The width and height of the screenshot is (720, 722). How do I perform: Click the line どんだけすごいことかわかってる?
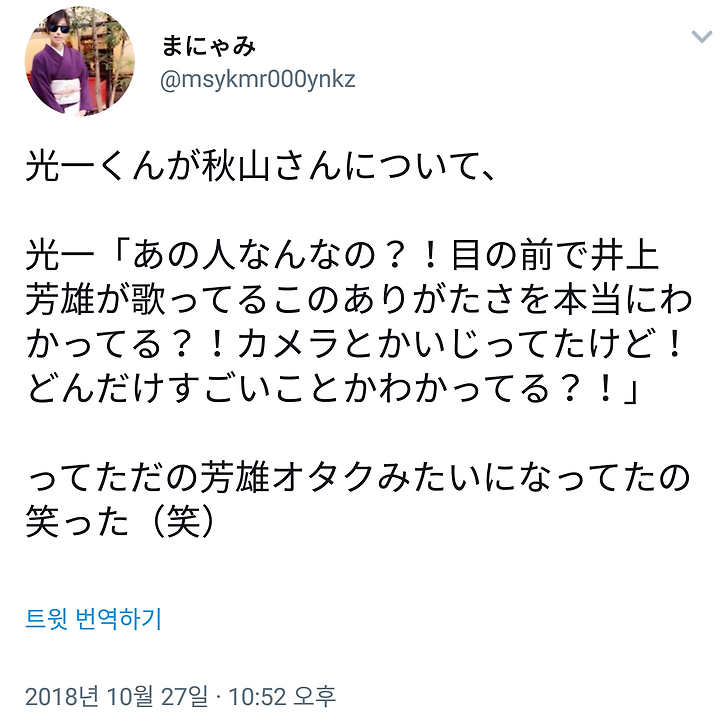332,389
